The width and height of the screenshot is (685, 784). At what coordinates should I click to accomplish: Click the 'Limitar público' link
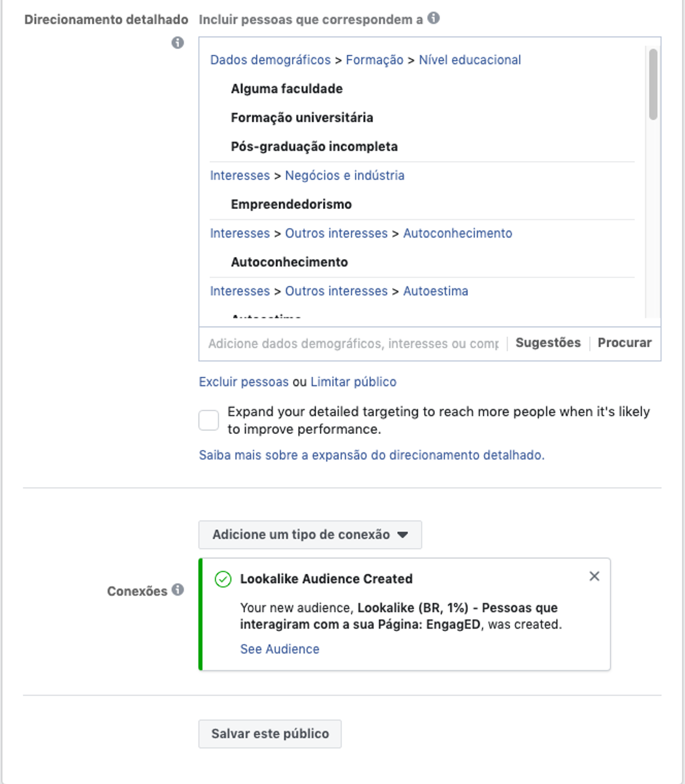pos(353,382)
